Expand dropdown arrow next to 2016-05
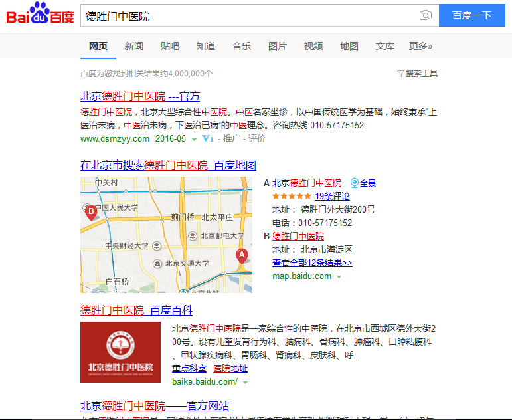The image size is (512, 420). 195,139
